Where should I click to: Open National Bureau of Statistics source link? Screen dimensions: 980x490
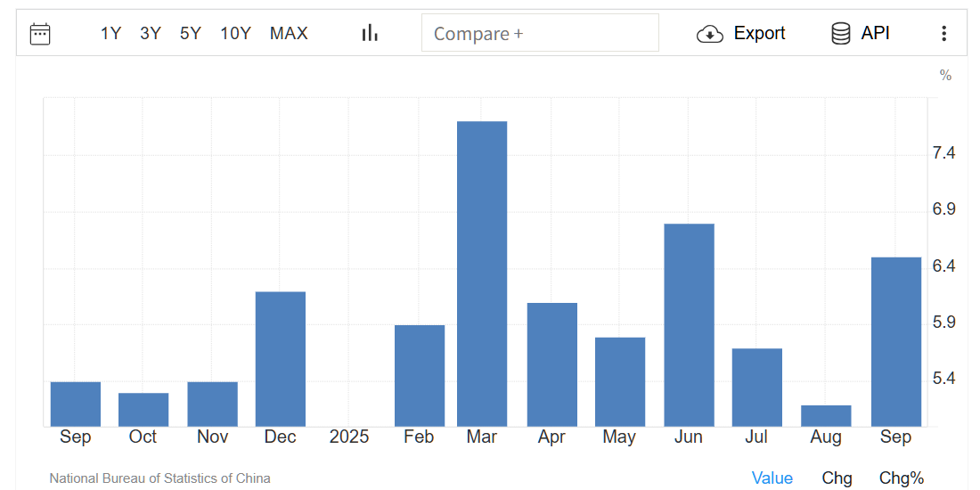coord(159,478)
